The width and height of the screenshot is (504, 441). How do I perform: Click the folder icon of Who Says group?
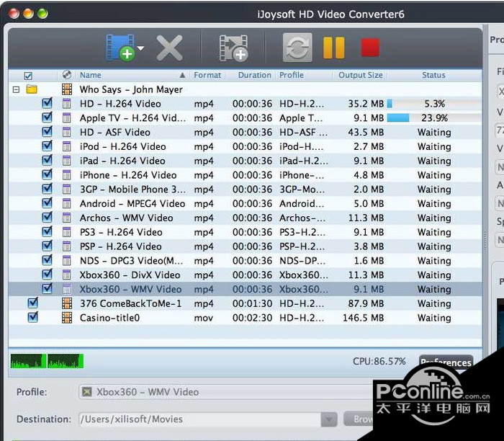pos(32,89)
